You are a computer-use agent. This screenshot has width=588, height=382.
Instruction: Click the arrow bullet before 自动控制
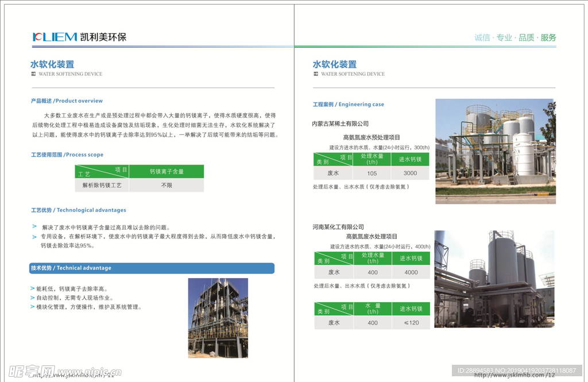coord(32,298)
